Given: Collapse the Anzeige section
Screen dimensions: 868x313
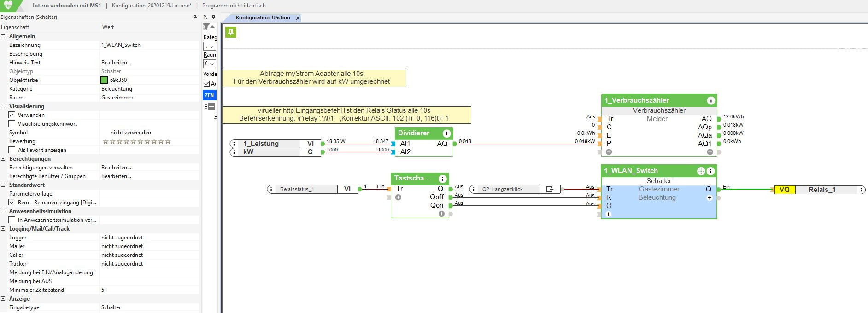Looking at the screenshot, I should click(x=3, y=299).
